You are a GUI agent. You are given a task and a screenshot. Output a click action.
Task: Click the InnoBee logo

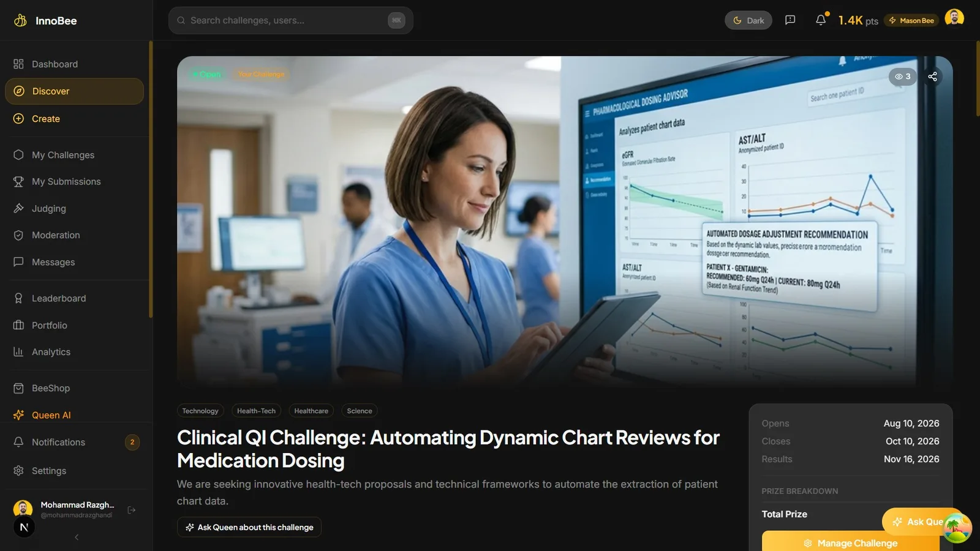point(45,21)
